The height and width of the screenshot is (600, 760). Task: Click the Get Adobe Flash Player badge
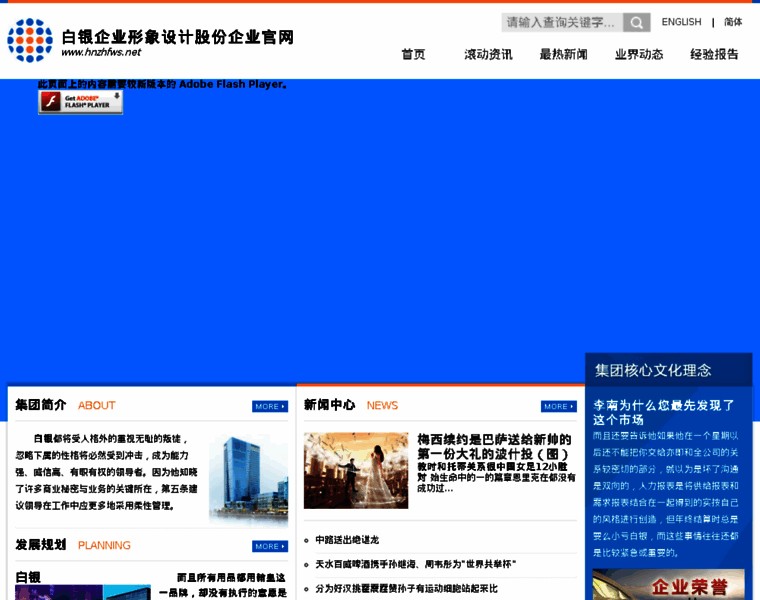pyautogui.click(x=80, y=102)
